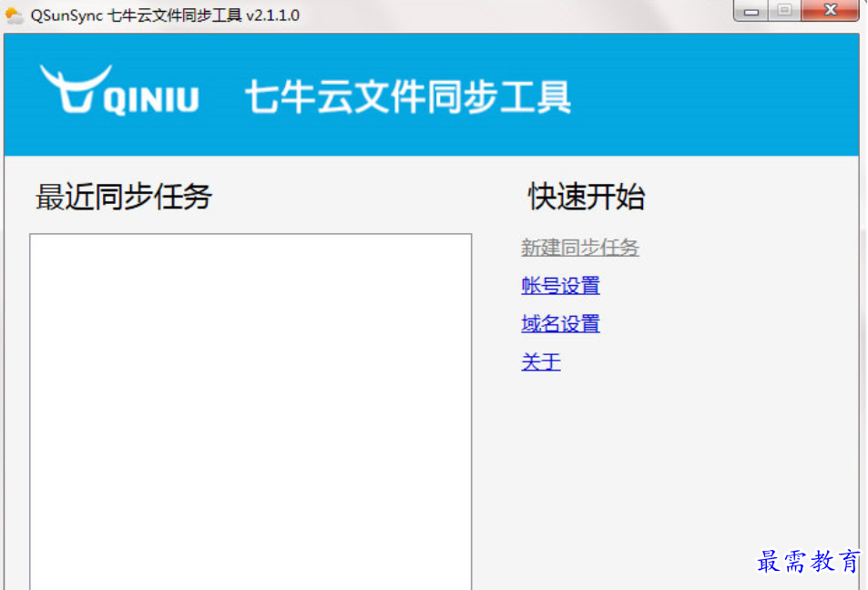868x590 pixels.
Task: Close the QSunSync window
Action: (x=830, y=11)
